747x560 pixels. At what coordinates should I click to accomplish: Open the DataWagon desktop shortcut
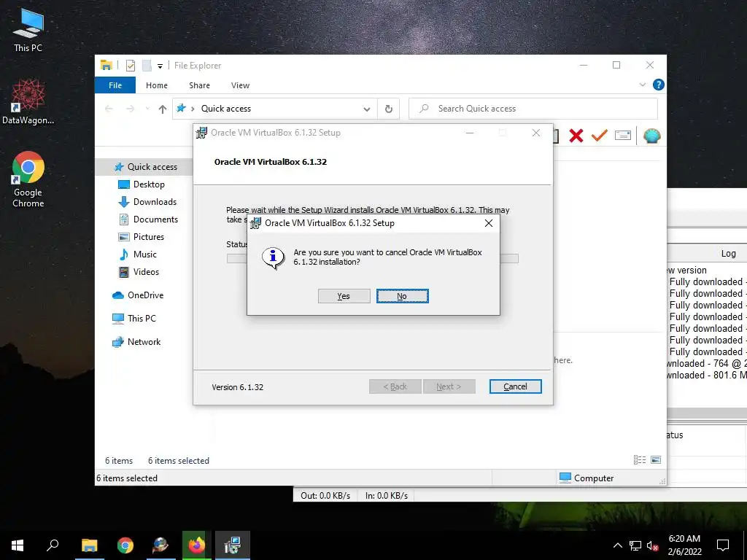click(28, 101)
